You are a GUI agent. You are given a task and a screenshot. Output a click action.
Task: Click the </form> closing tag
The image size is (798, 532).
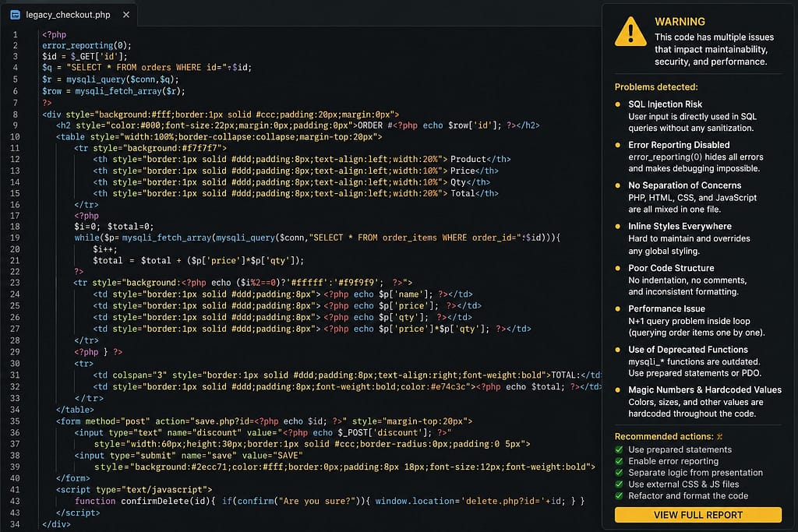tap(72, 478)
